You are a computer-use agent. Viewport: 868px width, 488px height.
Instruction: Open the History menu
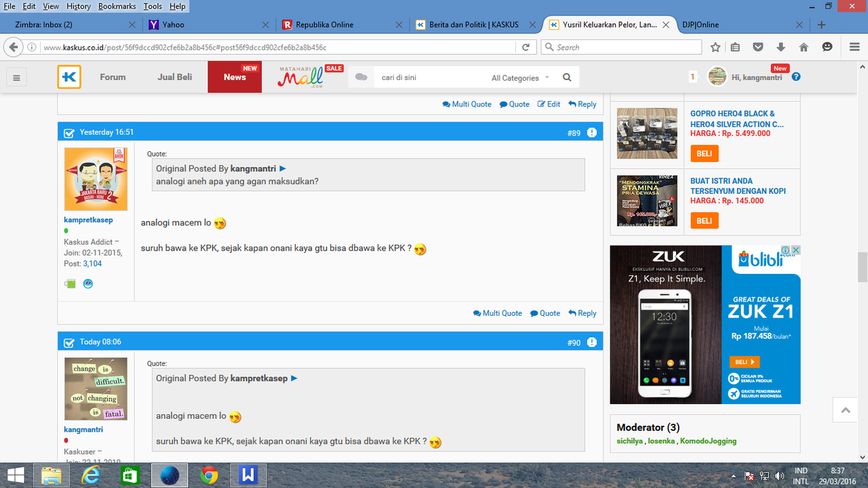[79, 6]
